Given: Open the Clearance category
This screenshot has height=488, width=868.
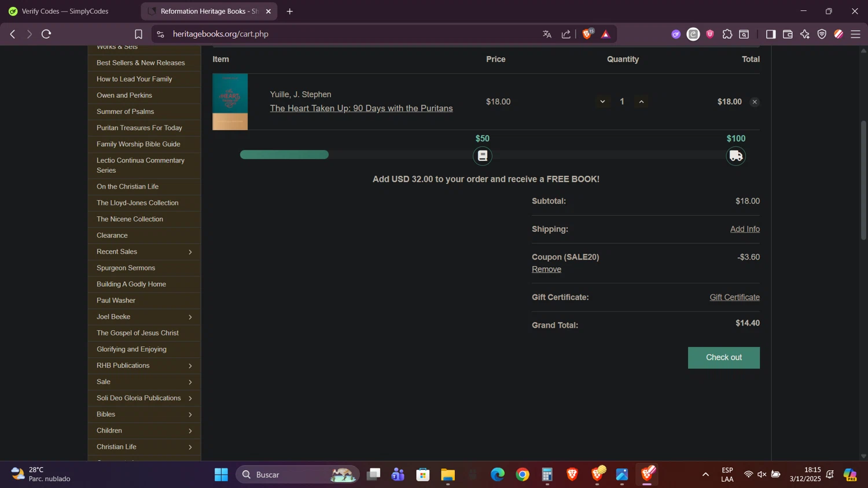Looking at the screenshot, I should [144, 235].
